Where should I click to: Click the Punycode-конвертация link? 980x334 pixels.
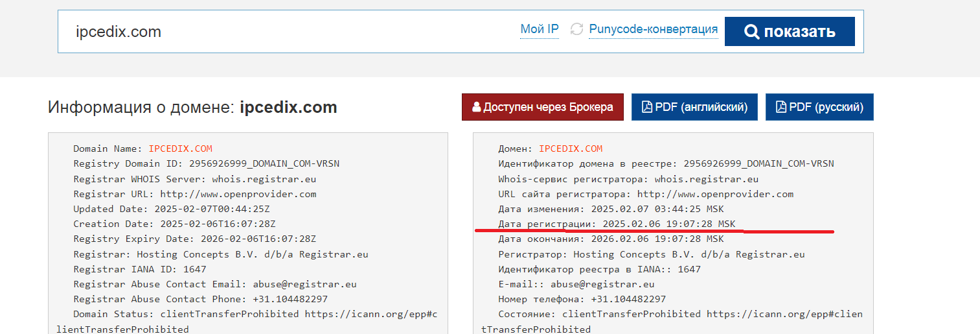point(653,29)
